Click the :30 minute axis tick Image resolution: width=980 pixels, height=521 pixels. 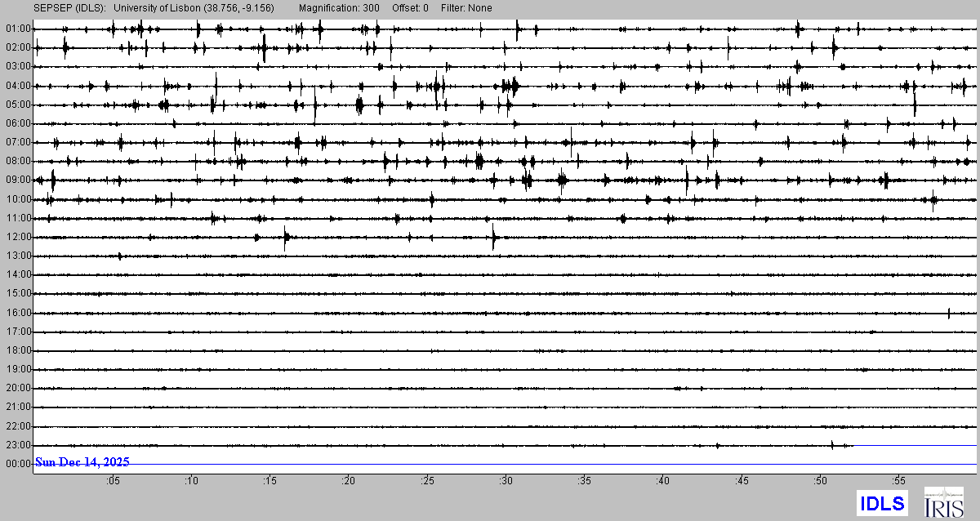(x=506, y=481)
